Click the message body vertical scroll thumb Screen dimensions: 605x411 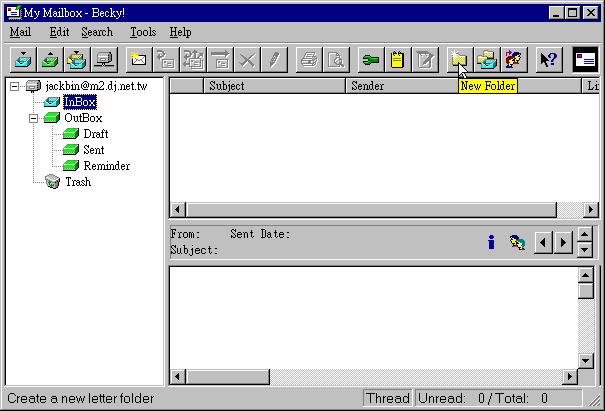pyautogui.click(x=585, y=291)
